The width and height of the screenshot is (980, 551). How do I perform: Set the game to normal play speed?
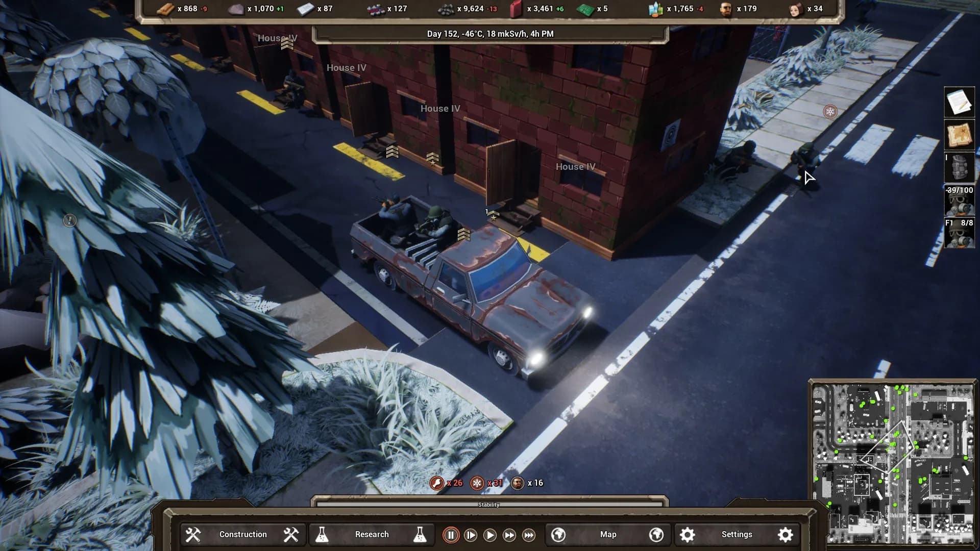[x=489, y=535]
